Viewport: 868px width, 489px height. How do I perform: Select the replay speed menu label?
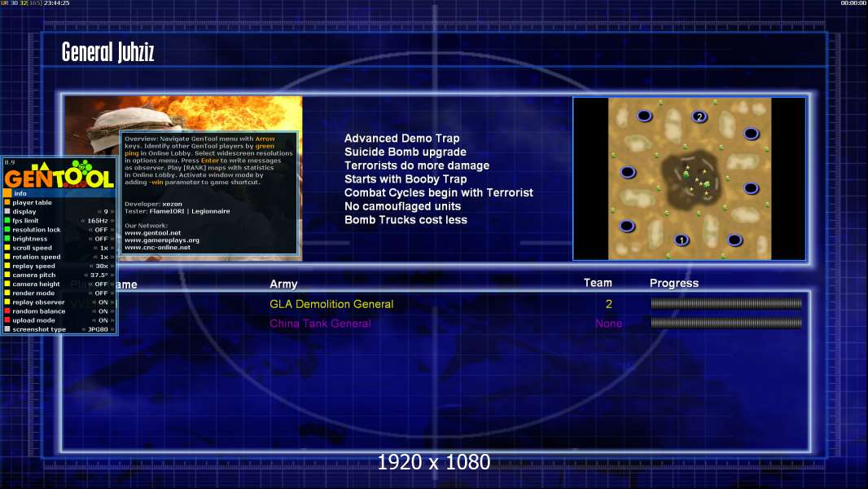(33, 266)
